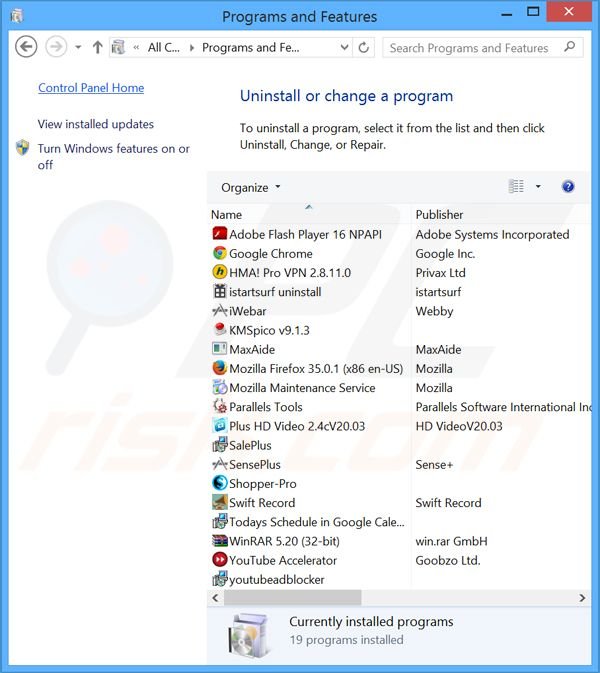Click the SensePlus program icon
Screen dimensions: 600x673
click(219, 464)
